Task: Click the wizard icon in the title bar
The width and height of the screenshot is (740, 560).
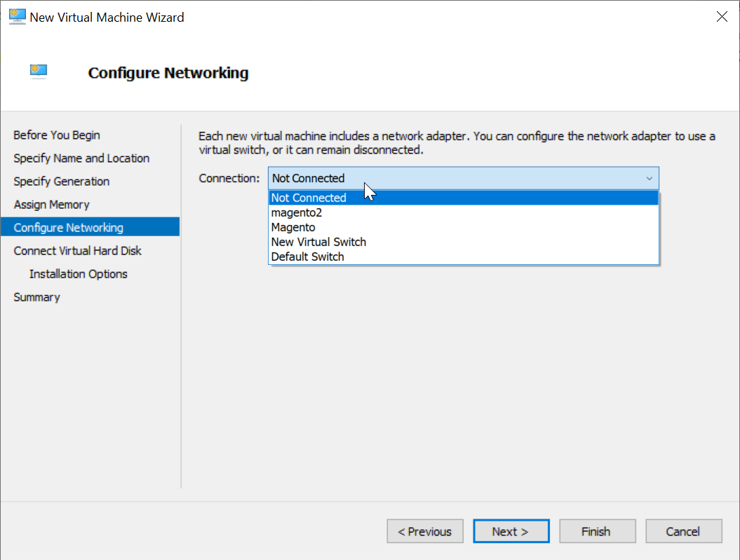Action: tap(17, 17)
